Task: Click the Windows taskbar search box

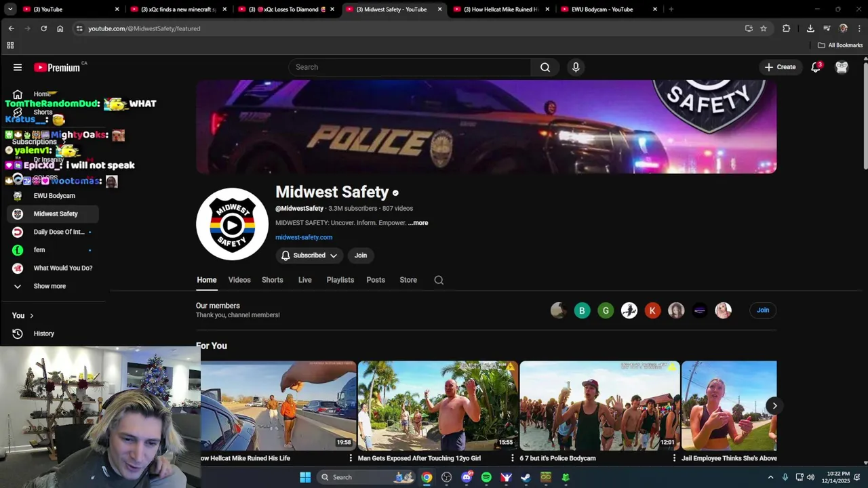Action: (365, 477)
